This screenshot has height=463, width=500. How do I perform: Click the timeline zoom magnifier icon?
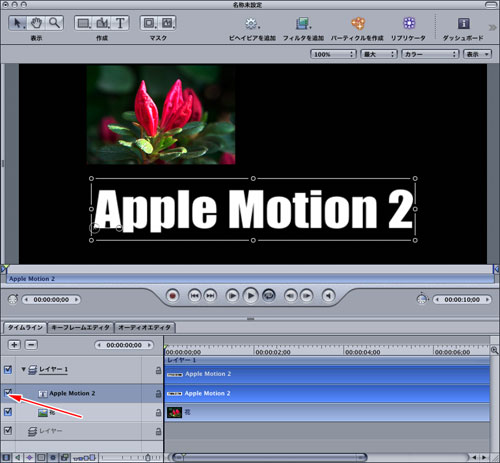pyautogui.click(x=494, y=350)
